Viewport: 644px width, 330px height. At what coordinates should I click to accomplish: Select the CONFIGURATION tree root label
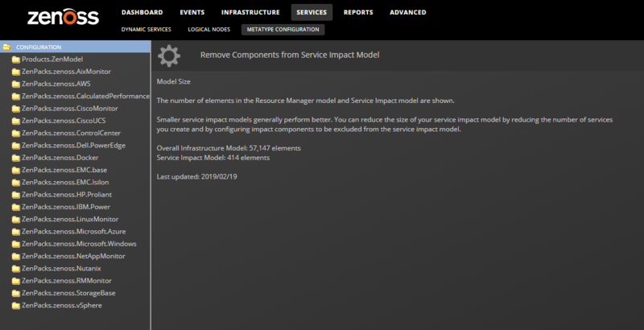click(x=39, y=47)
